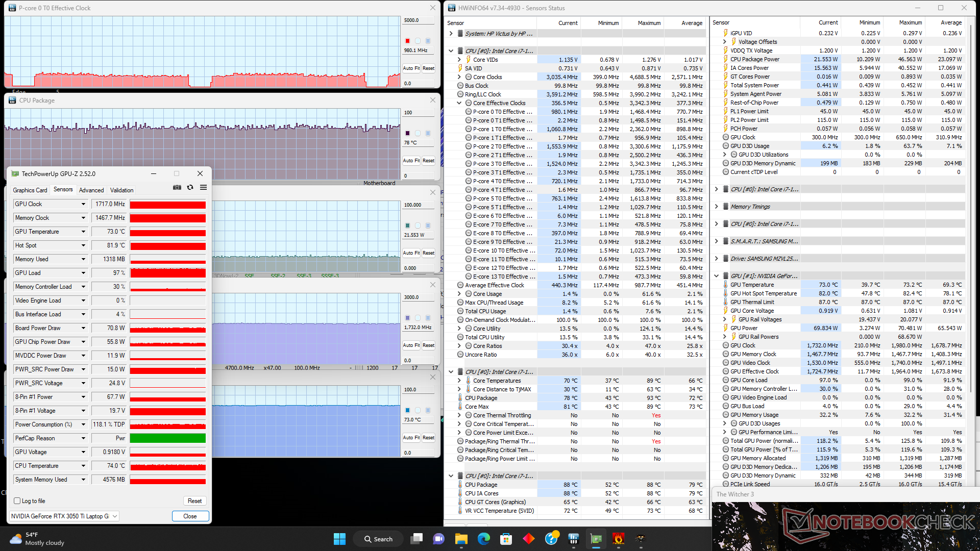
Task: Collapse the Core Effective Clocks tree node
Action: 459,103
